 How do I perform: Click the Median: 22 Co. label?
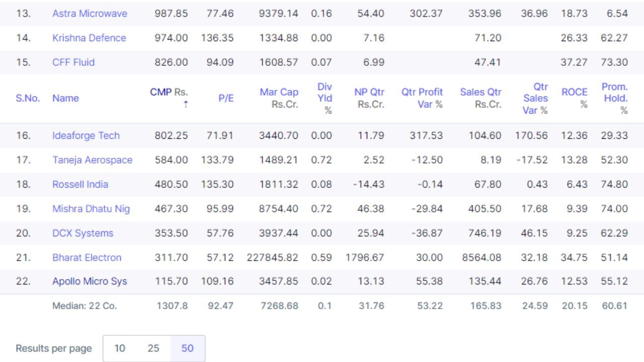pos(85,305)
